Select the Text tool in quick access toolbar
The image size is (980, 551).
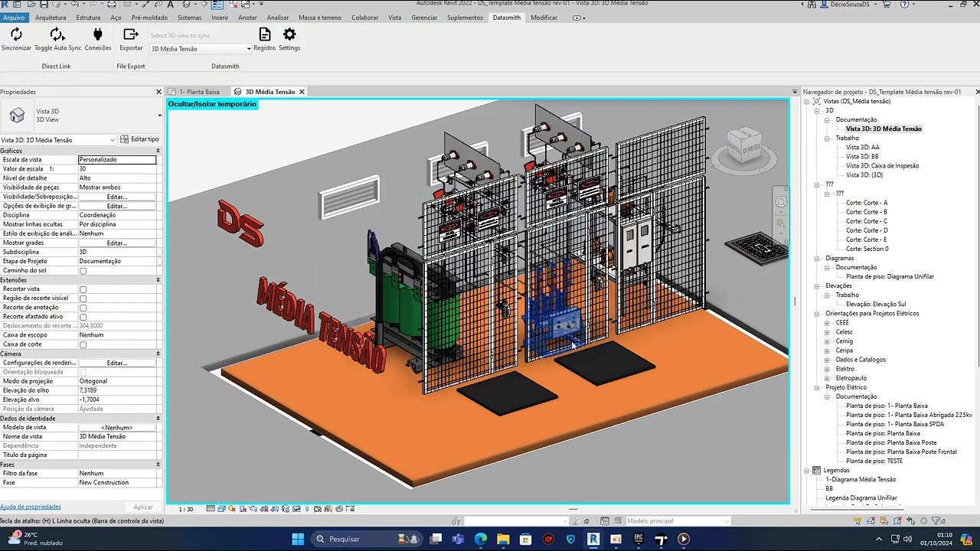[x=170, y=5]
